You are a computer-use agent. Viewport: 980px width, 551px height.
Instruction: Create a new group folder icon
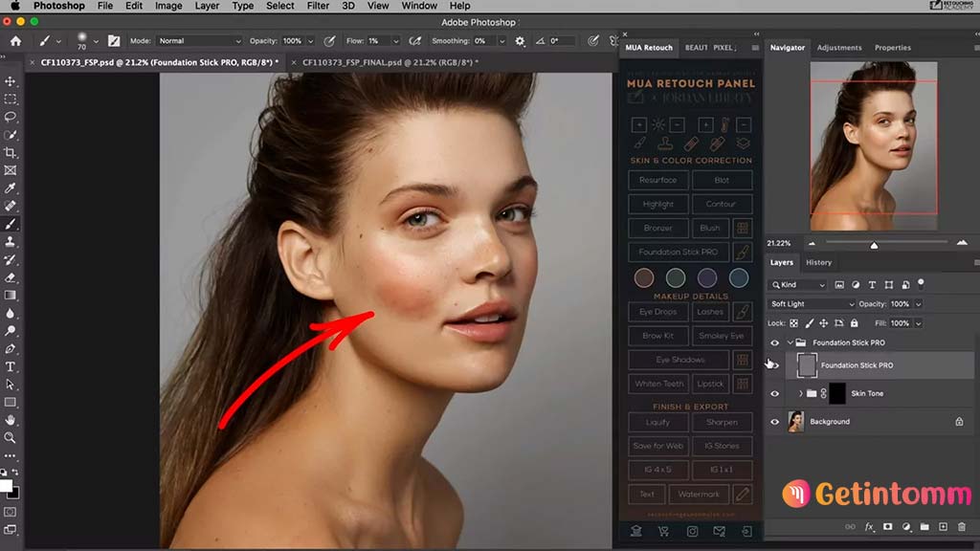coord(924,527)
